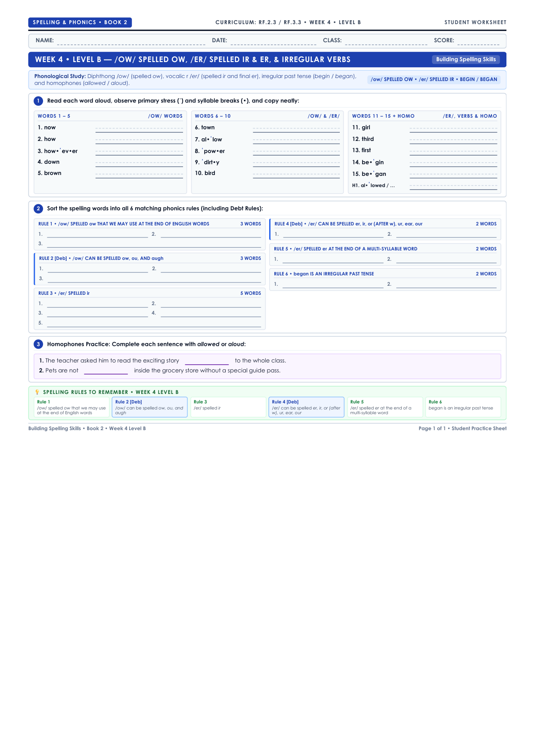Screen dimensions: 534x756
Task: Select the Rule 3 card in rules to remember
Action: (x=228, y=407)
